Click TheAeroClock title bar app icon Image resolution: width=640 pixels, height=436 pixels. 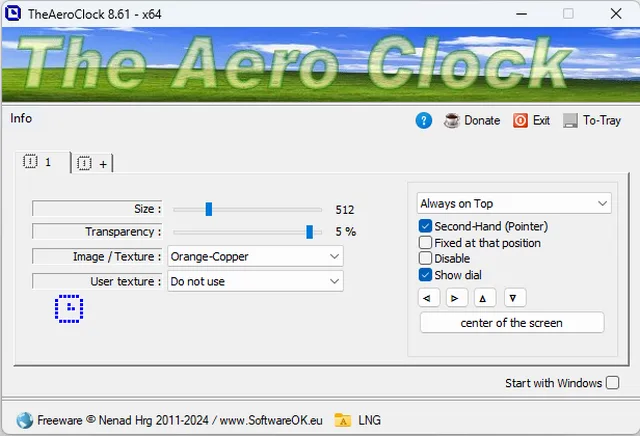pos(13,13)
